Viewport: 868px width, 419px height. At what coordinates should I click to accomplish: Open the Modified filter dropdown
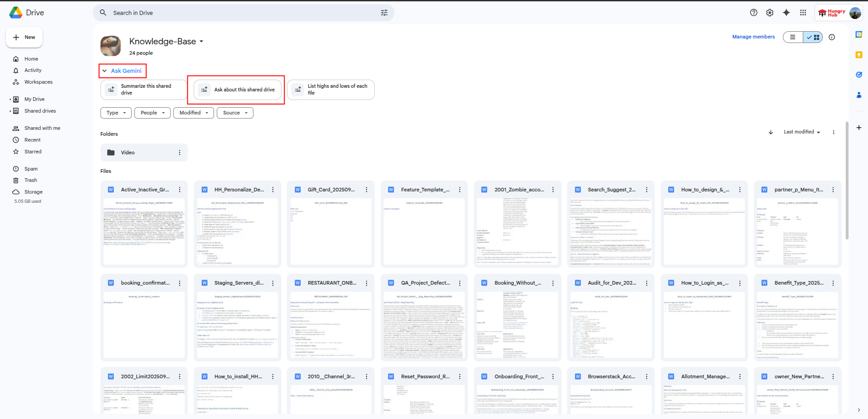[194, 113]
